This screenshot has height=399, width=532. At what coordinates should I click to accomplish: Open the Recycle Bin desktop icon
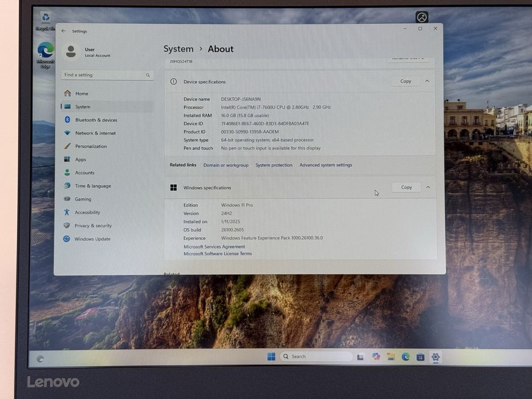[46, 21]
